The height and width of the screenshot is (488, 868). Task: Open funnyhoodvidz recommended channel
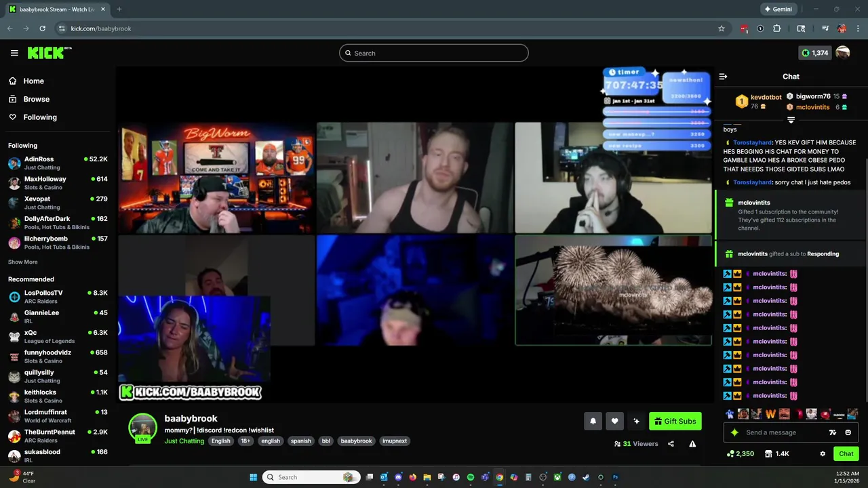click(58, 357)
